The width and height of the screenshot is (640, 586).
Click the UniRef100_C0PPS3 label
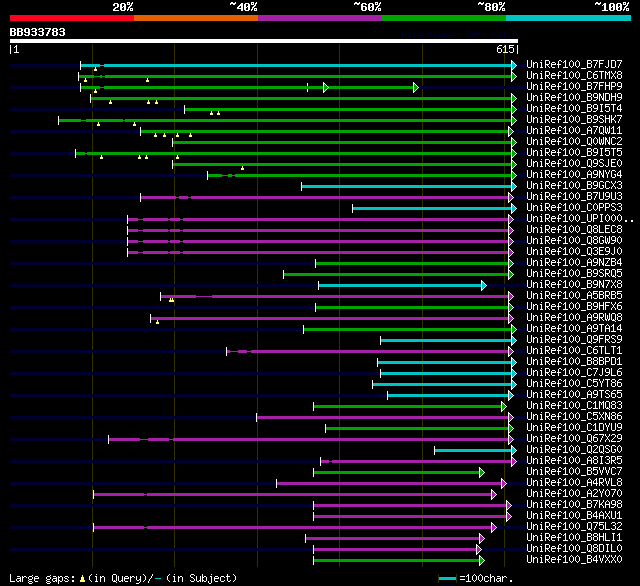(x=574, y=208)
